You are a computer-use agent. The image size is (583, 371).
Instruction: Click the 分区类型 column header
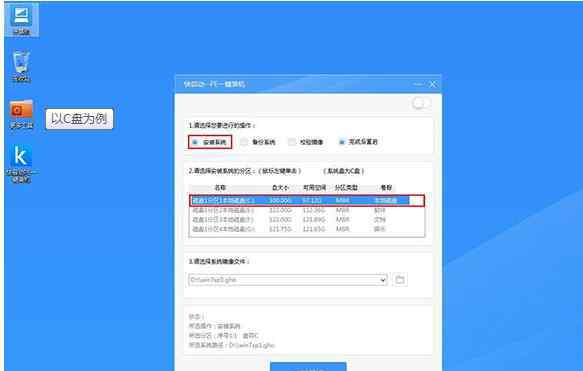pos(346,188)
